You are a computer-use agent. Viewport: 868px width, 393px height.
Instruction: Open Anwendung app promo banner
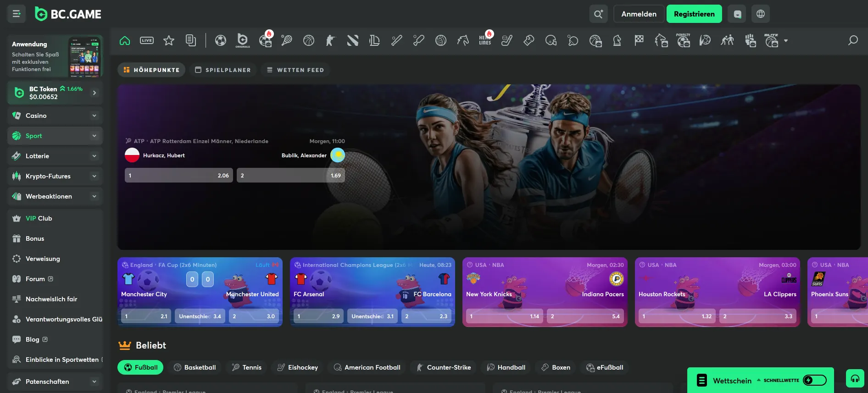[55, 56]
